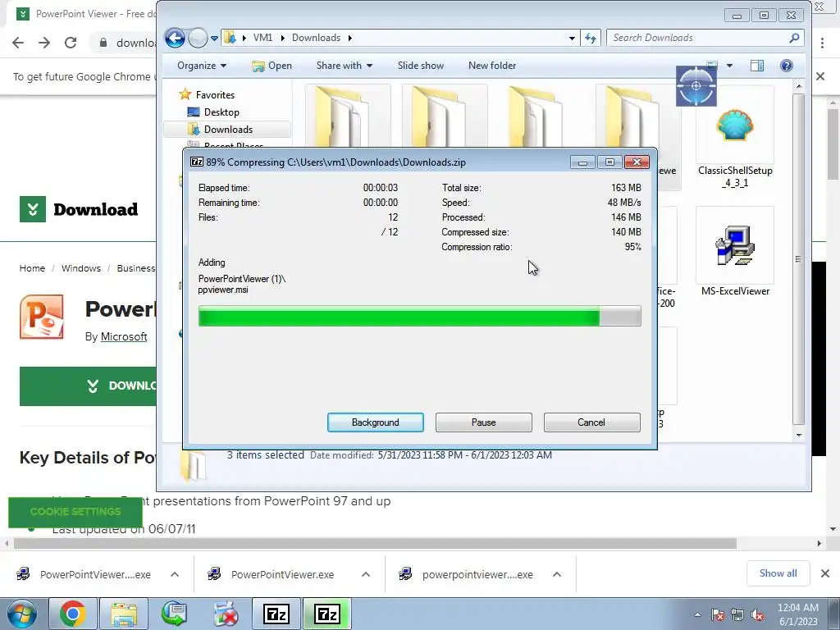Reload the Chrome page
This screenshot has height=630, width=840.
[x=71, y=43]
